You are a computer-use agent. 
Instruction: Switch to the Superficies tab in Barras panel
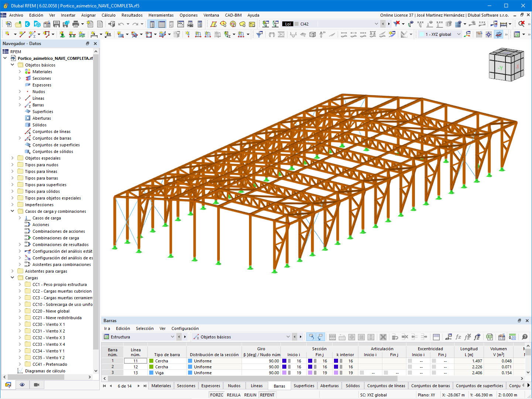[304, 385]
